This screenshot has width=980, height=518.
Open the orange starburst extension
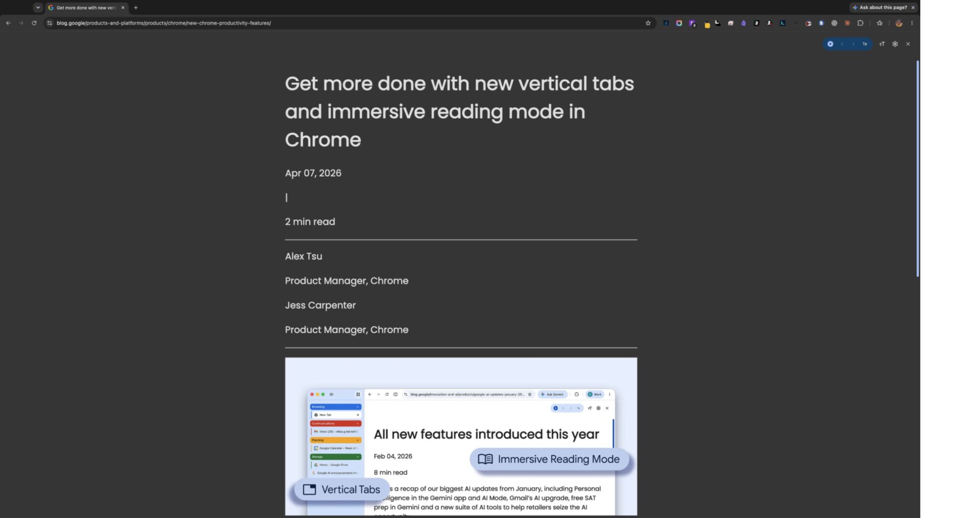point(847,23)
